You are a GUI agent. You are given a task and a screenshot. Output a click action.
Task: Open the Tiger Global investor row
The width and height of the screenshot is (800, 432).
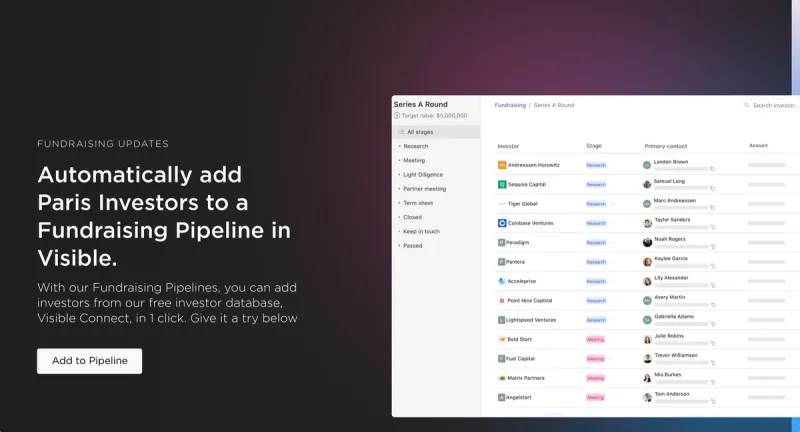(x=522, y=204)
